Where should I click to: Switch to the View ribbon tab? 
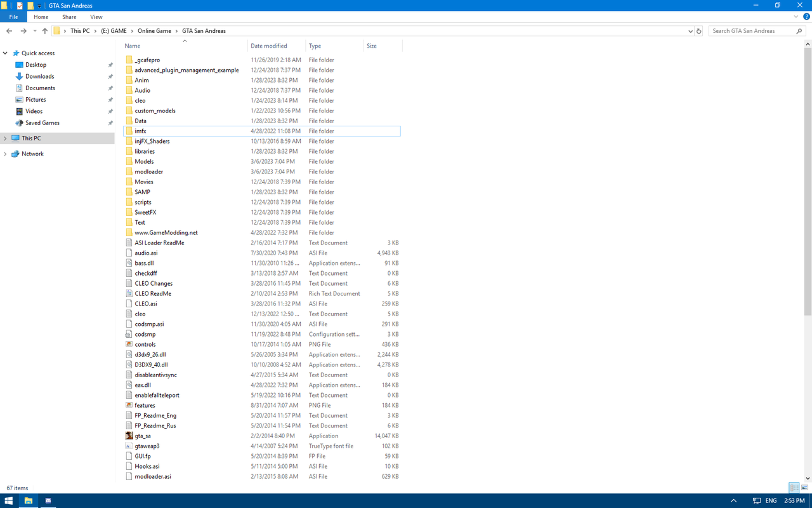(x=96, y=17)
